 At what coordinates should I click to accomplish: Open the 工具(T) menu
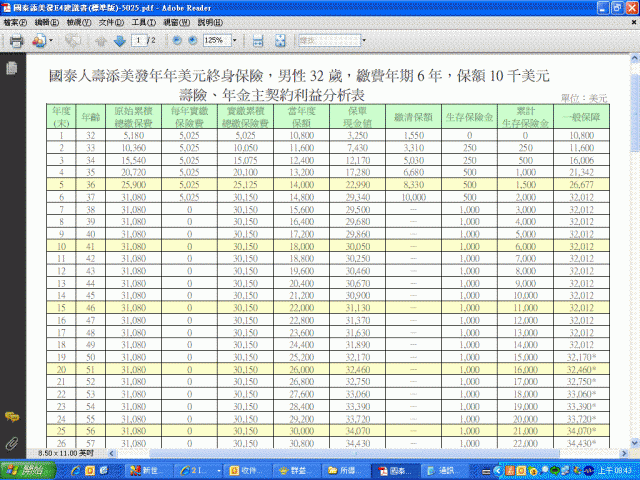[x=143, y=22]
